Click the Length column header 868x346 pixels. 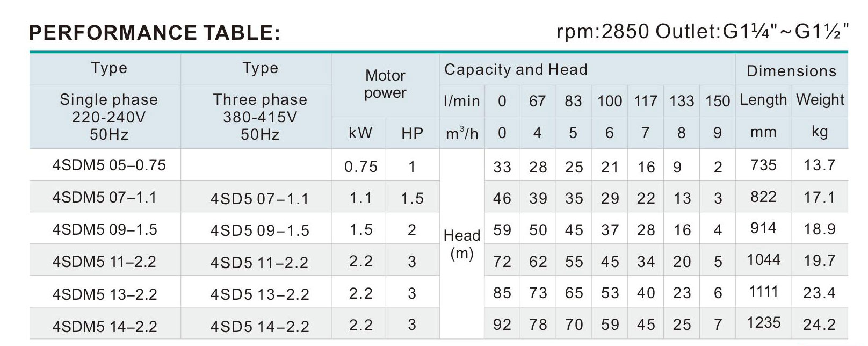pyautogui.click(x=763, y=100)
